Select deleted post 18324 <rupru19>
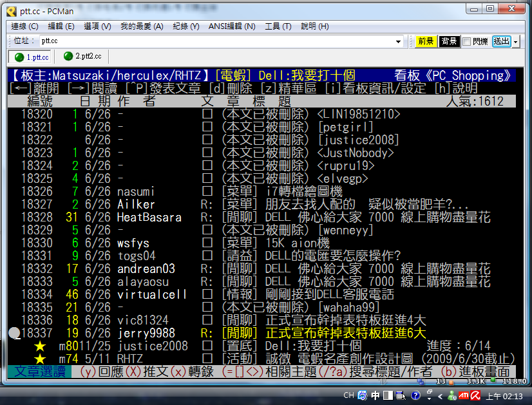Screen dimensions: 532x405 pos(261,165)
